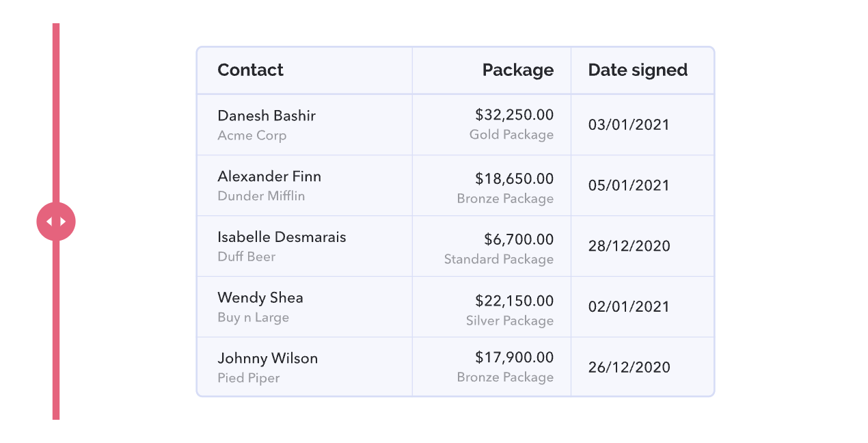
Task: Click the Pied Piper company label
Action: (249, 378)
